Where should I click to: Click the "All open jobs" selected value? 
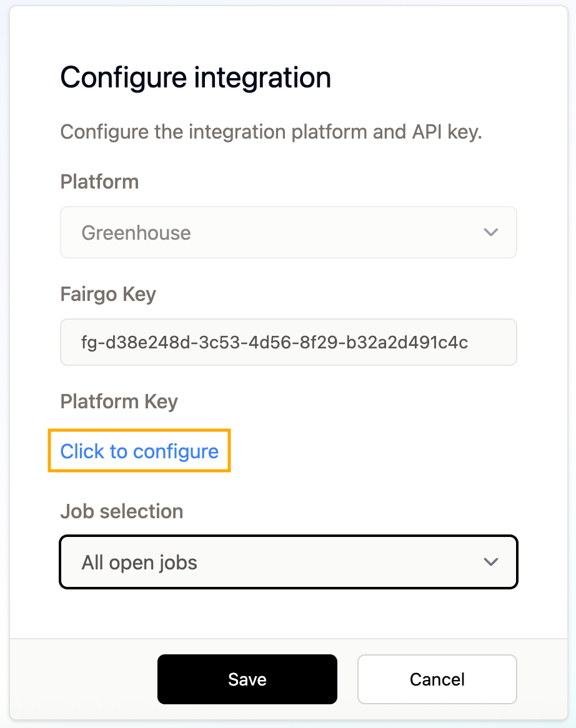coord(139,563)
